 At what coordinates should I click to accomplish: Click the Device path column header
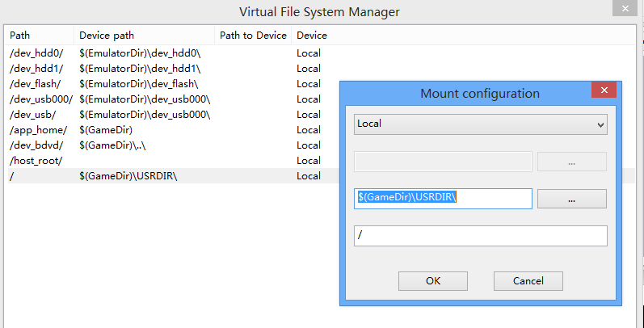[x=107, y=36]
